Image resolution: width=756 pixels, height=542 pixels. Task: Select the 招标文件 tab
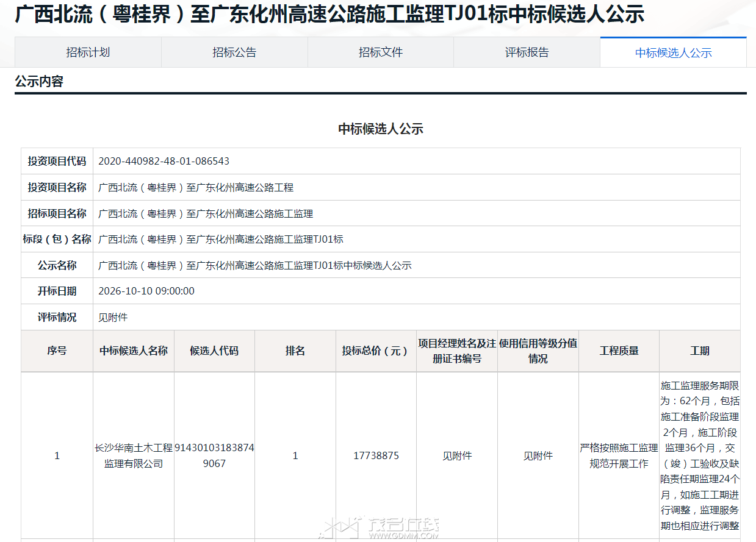pos(381,52)
